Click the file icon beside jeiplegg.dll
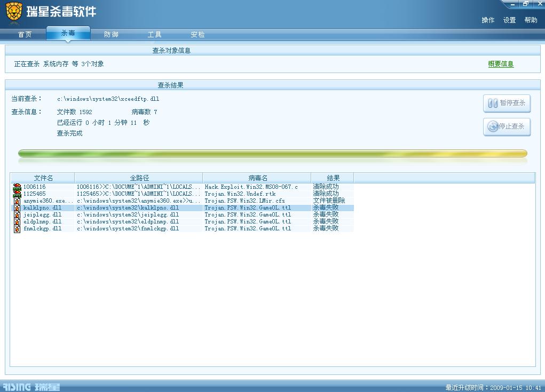Screen dimensions: 545x392 point(17,215)
